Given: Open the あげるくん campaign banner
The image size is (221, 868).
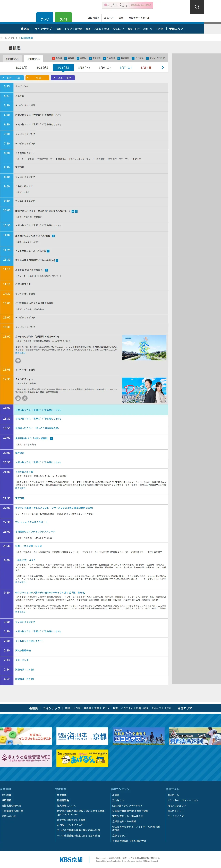Looking at the screenshot, I should coord(82,758).
